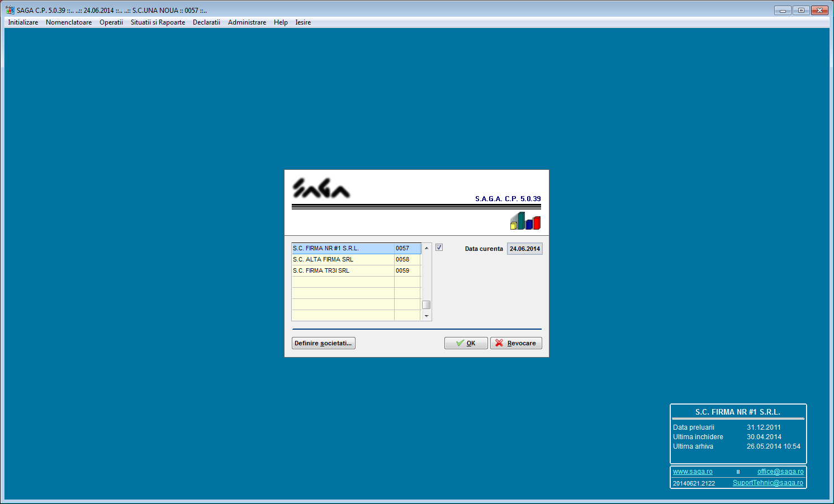Close the SAGA application window
This screenshot has height=504, width=834.
(819, 10)
